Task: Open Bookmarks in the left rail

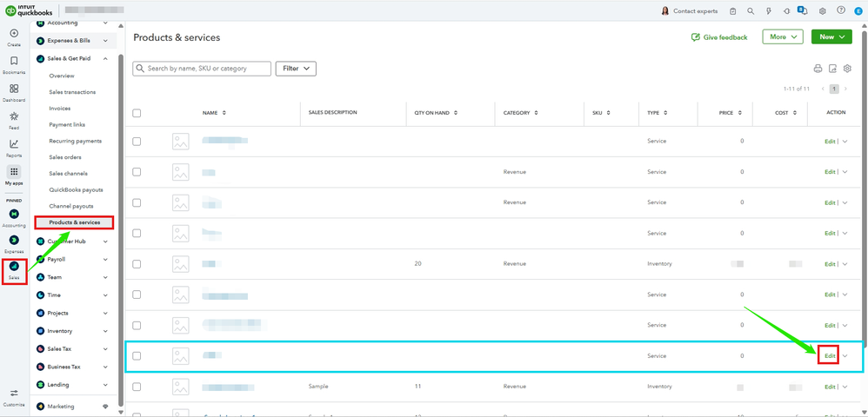Action: point(14,61)
